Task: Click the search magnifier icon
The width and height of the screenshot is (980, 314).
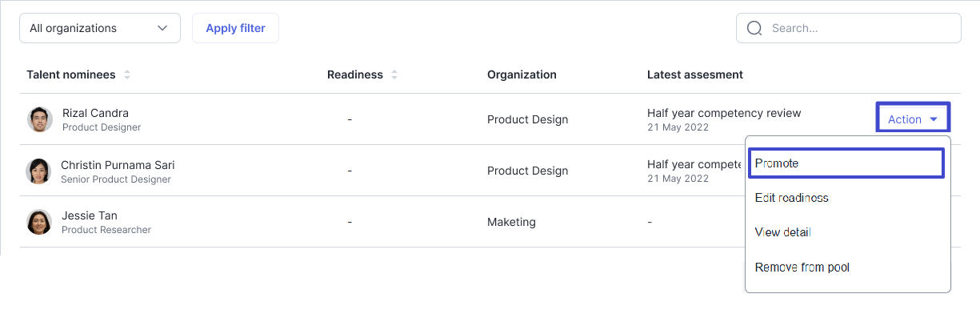Action: tap(754, 28)
